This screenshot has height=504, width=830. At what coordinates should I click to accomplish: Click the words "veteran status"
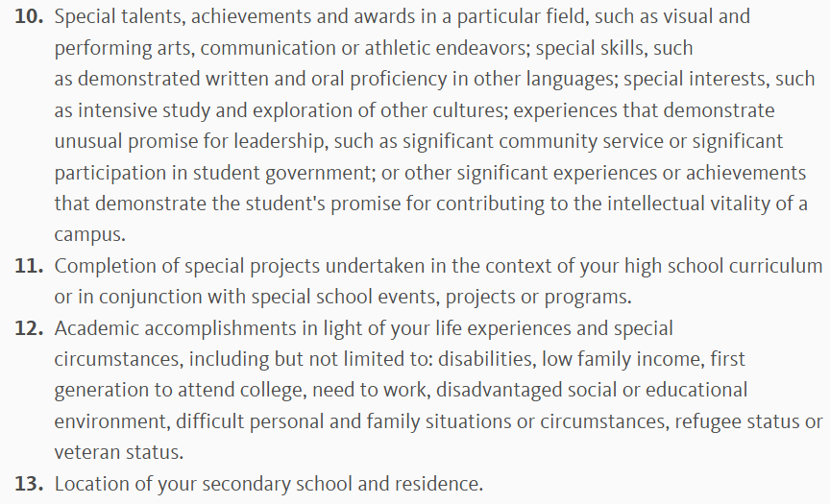click(x=117, y=452)
